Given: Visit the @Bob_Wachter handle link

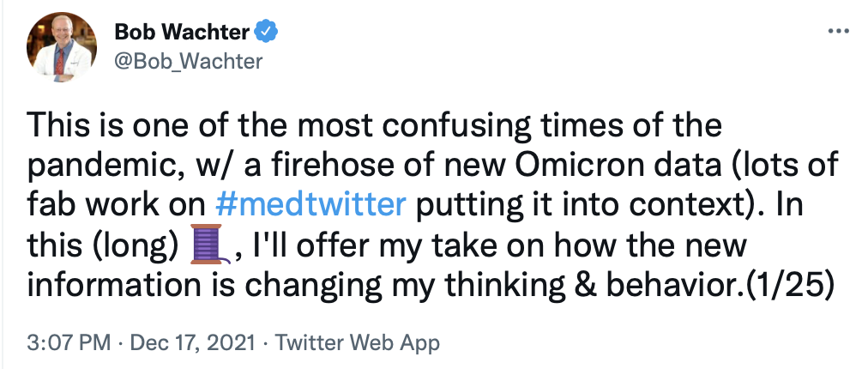Looking at the screenshot, I should click(x=189, y=61).
